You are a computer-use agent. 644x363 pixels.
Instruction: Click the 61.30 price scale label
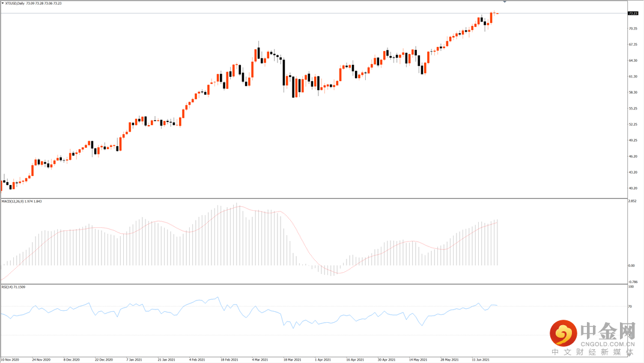633,76
